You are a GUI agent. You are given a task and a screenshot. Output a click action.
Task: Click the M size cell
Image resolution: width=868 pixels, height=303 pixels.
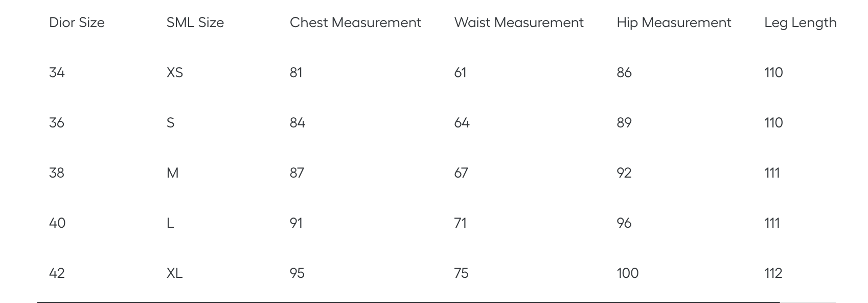(x=173, y=173)
